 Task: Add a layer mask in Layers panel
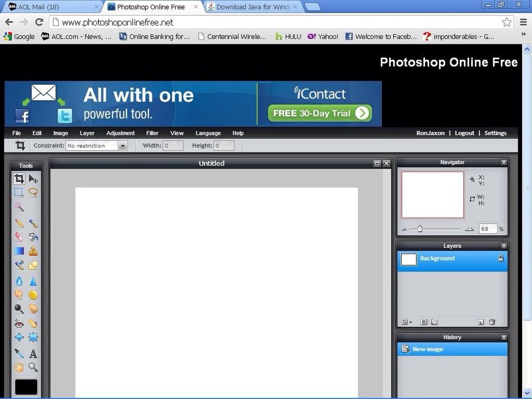coord(423,321)
